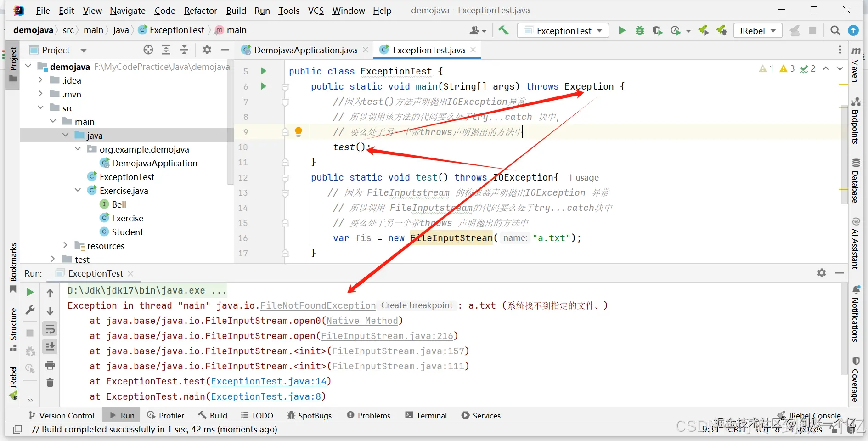Run ExceptionTest with the green play icon

[622, 30]
